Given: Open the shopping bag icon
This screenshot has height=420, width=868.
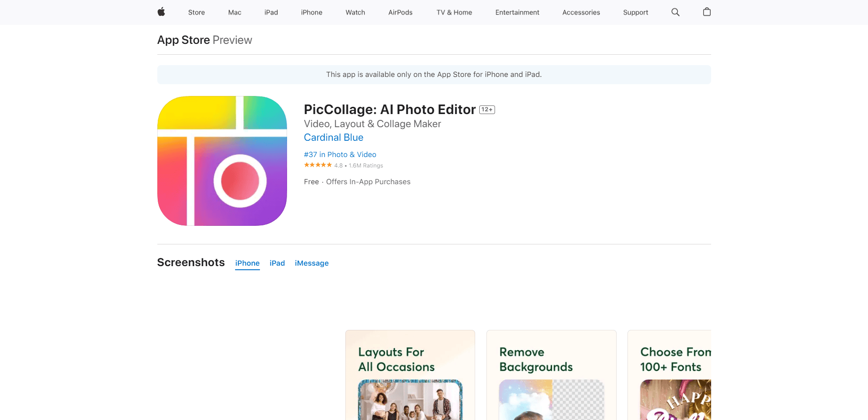Looking at the screenshot, I should point(707,12).
